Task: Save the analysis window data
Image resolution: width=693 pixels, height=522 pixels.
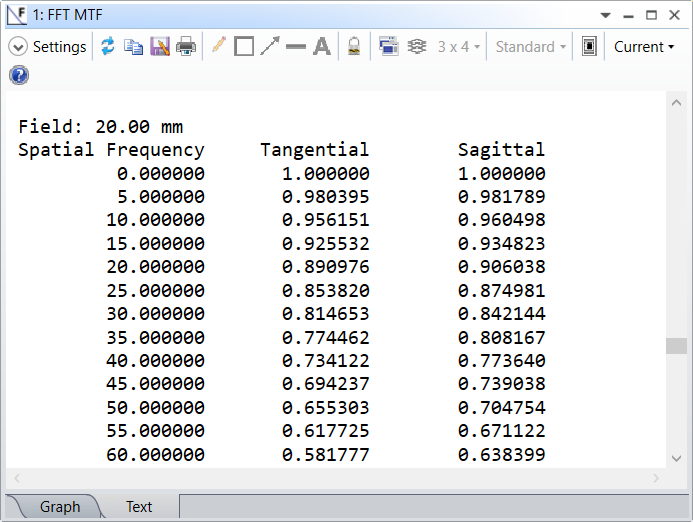Action: [160, 46]
